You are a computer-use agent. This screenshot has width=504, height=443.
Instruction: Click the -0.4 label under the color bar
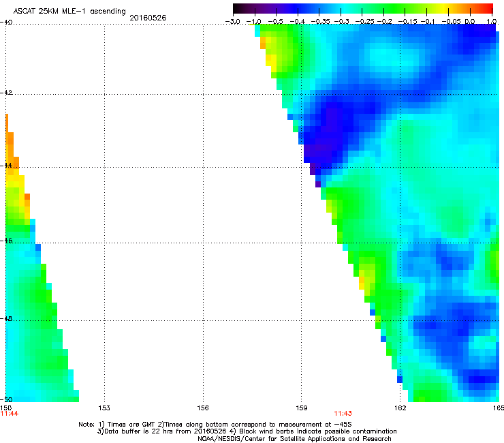click(298, 22)
